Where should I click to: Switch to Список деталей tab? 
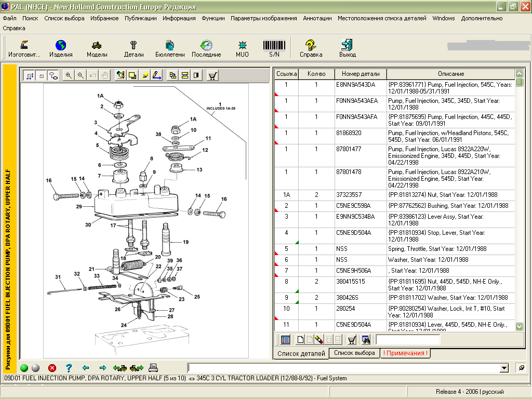(301, 353)
